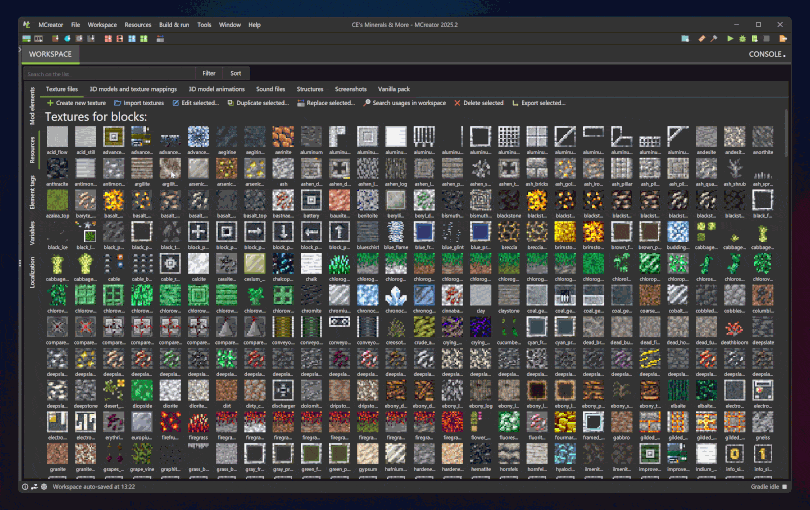Open the Vanilla pack tab
810x510 pixels.
click(x=394, y=89)
